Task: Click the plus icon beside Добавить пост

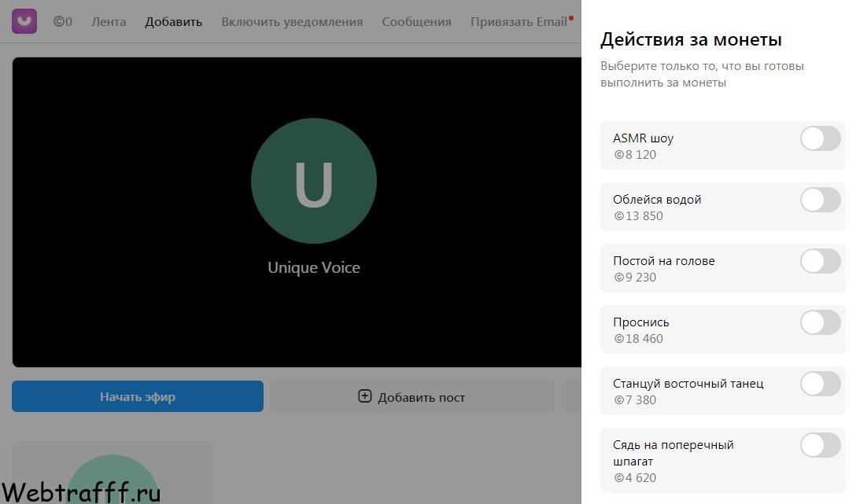Action: point(365,396)
